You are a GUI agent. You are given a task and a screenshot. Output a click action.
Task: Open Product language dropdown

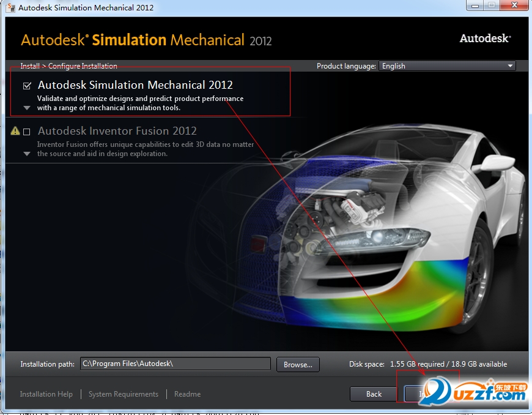[447, 66]
